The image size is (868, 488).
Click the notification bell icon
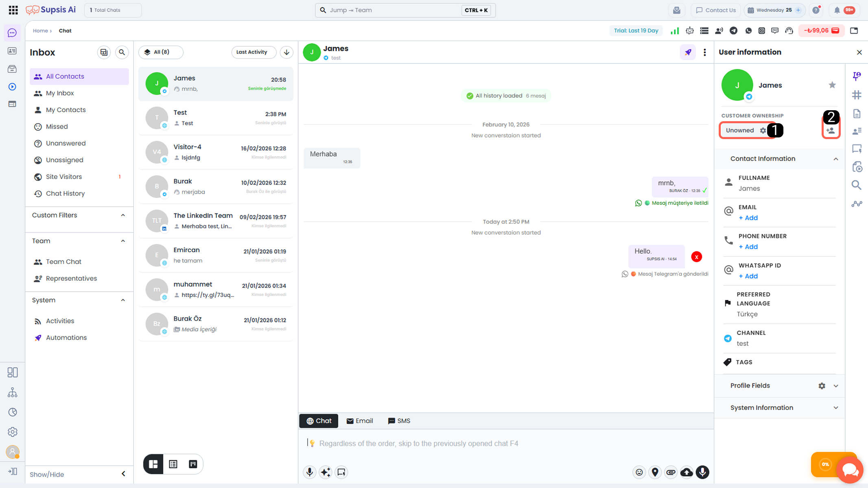837,10
